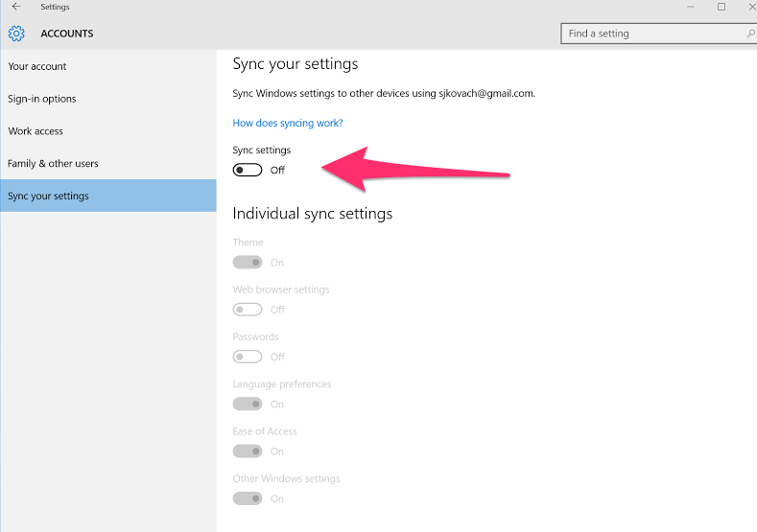The image size is (757, 532).
Task: Minimize the Settings window
Action: 691,7
